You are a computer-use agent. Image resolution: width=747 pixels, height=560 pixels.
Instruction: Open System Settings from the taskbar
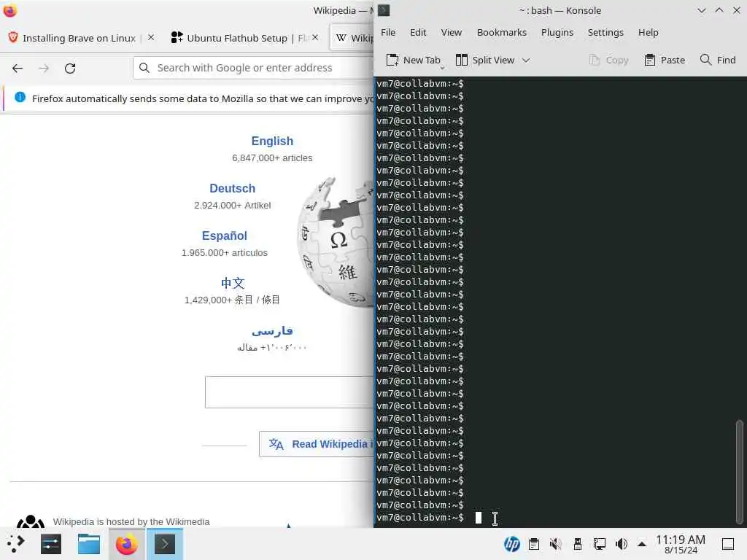point(51,544)
